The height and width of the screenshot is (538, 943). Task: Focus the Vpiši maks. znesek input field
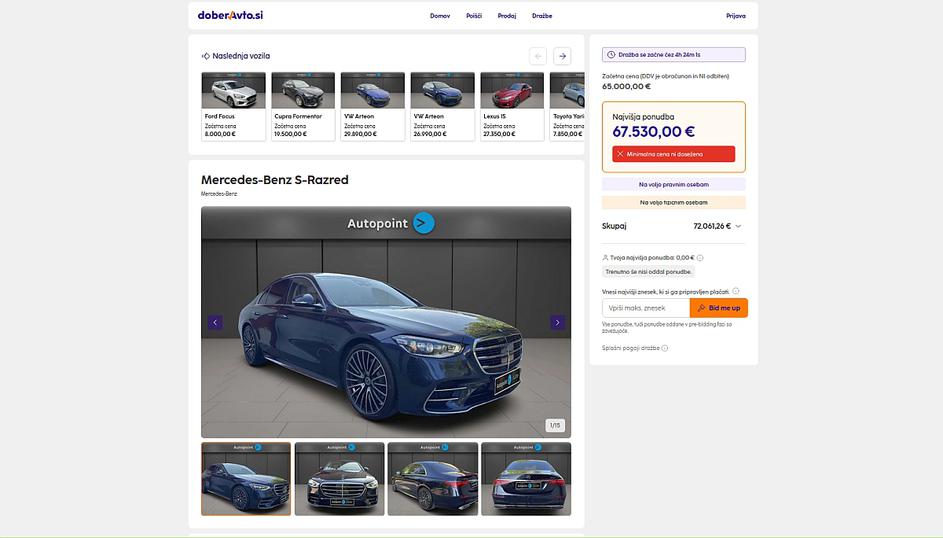[645, 308]
